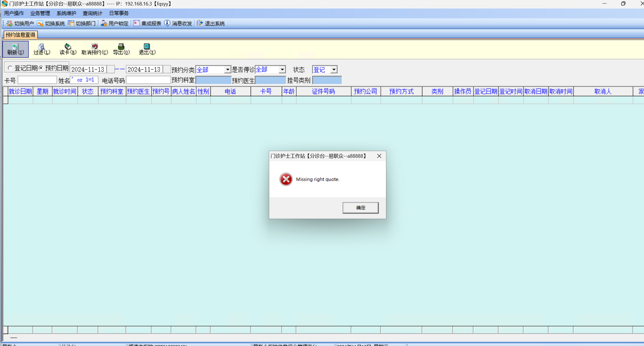644x346 pixels.
Task: Select the 登记日期 radio button
Action: pyautogui.click(x=10, y=68)
